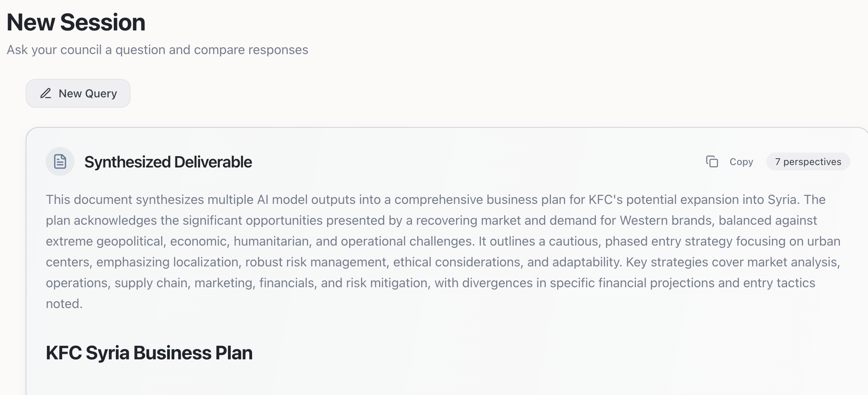
Task: Click the New Query button label
Action: click(x=88, y=93)
